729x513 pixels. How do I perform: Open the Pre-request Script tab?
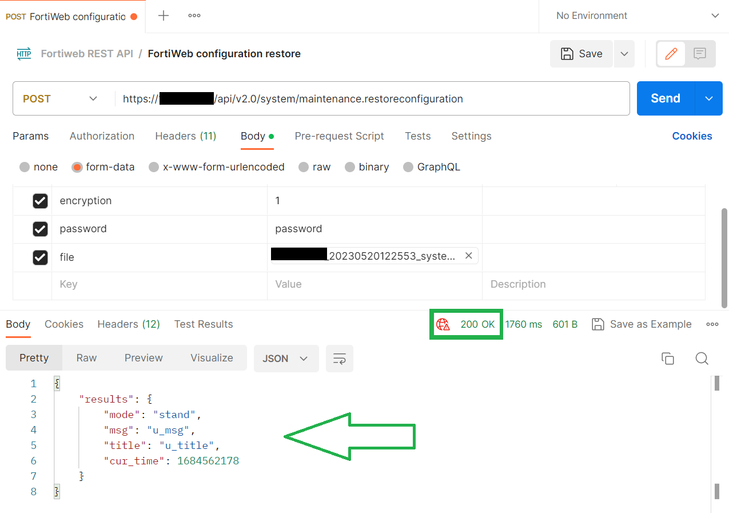click(x=339, y=136)
